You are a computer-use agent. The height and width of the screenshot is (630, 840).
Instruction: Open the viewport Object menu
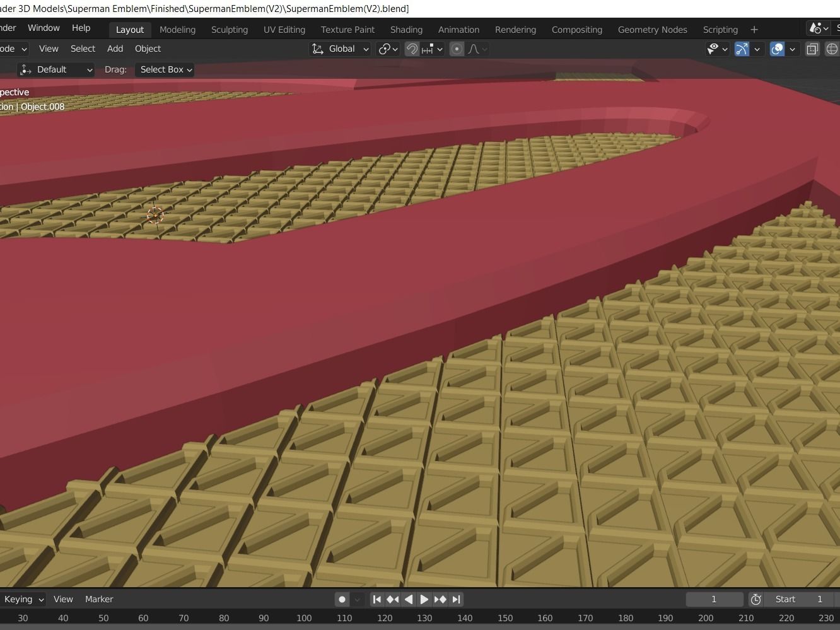coord(148,49)
